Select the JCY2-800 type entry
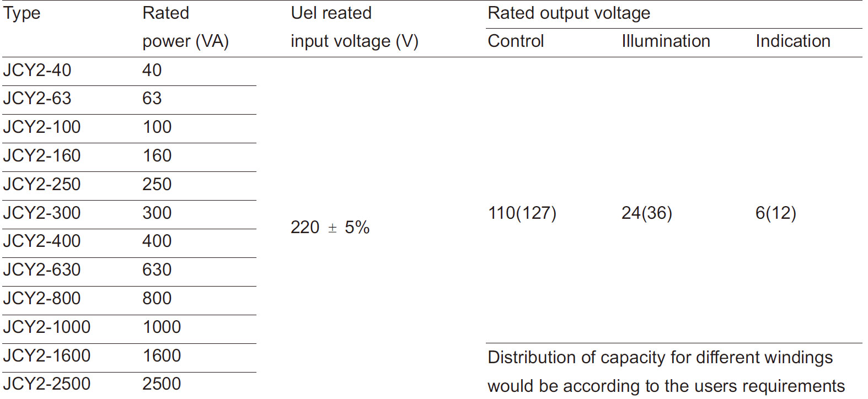The image size is (868, 399). 42,299
